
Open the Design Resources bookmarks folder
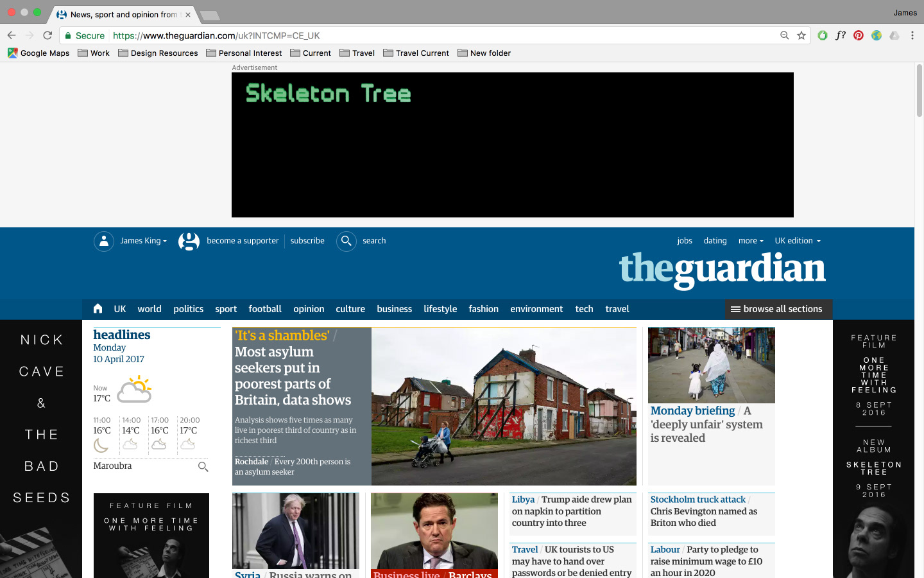(158, 53)
